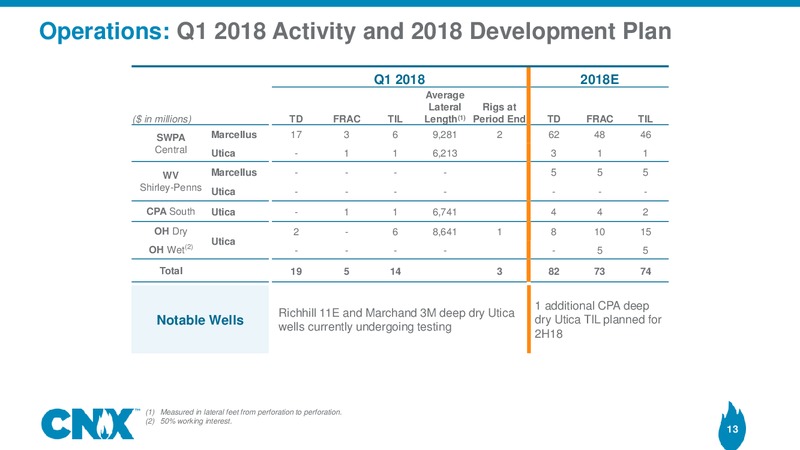
Task: Select the 'Richhill 11E and Marchand 3M' note
Action: (396, 320)
